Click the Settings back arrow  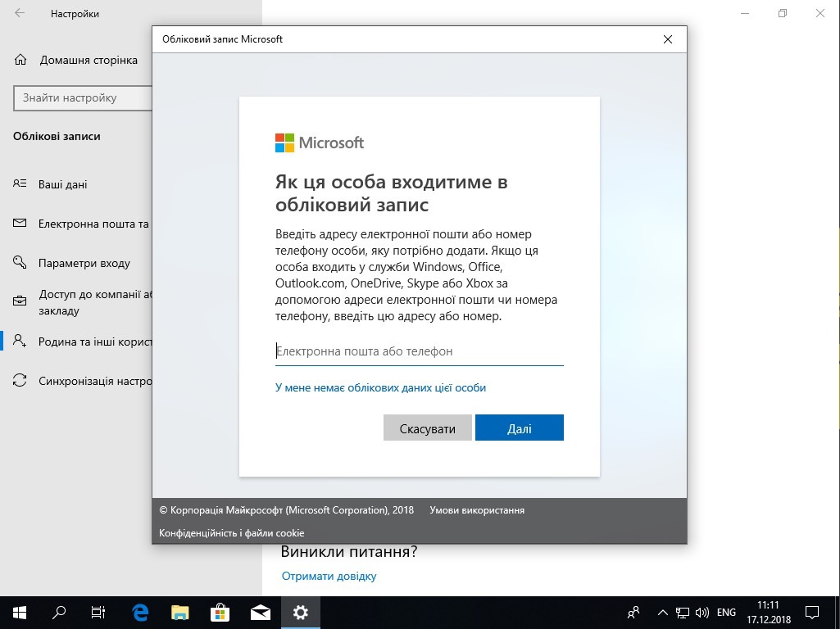pyautogui.click(x=20, y=13)
